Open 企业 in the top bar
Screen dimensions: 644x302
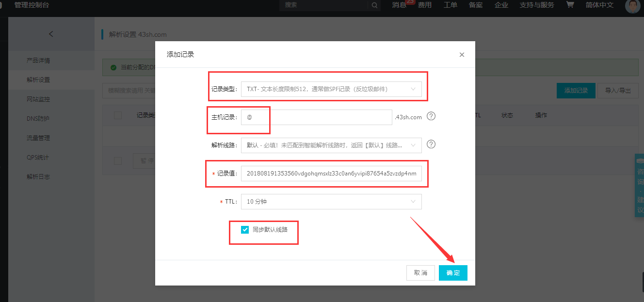(x=501, y=5)
